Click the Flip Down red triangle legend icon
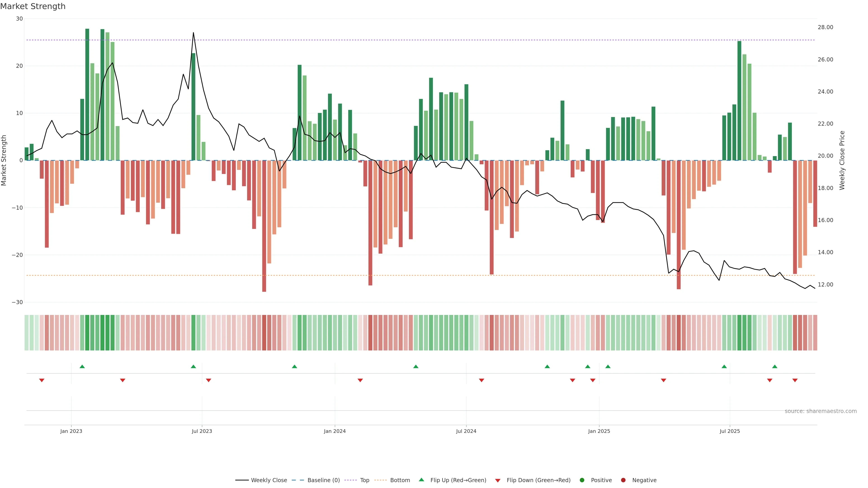The width and height of the screenshot is (868, 488). (x=498, y=481)
